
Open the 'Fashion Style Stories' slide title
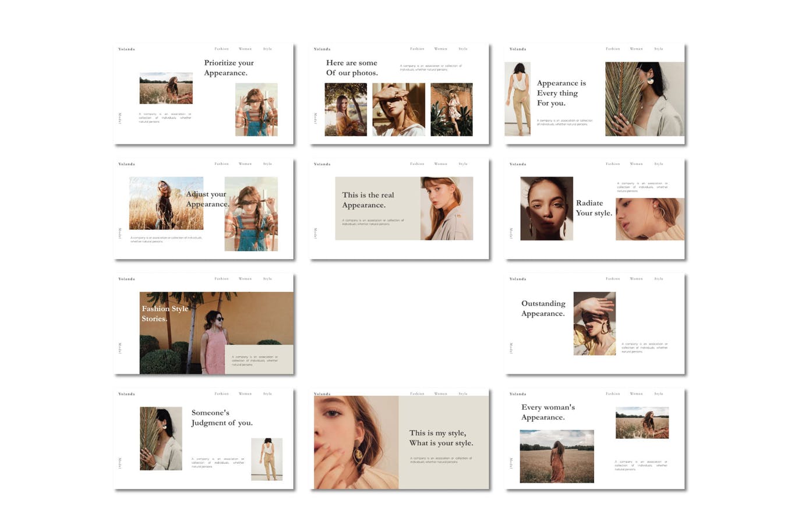[x=165, y=313]
